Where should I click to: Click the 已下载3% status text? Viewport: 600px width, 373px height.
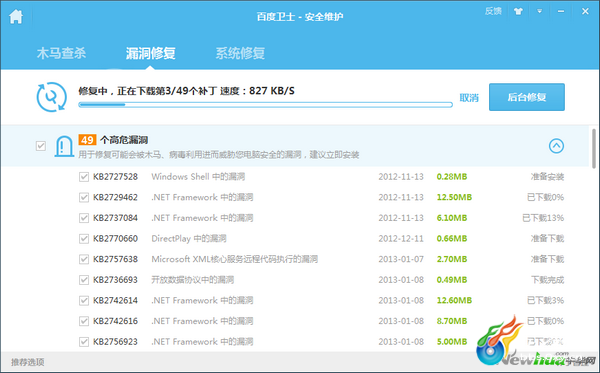[545, 301]
